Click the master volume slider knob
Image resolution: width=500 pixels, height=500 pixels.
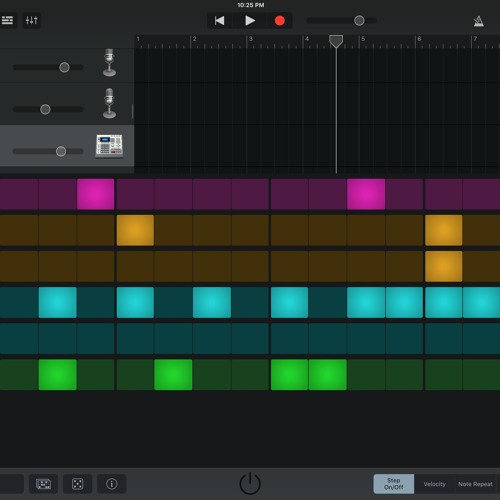pos(359,21)
